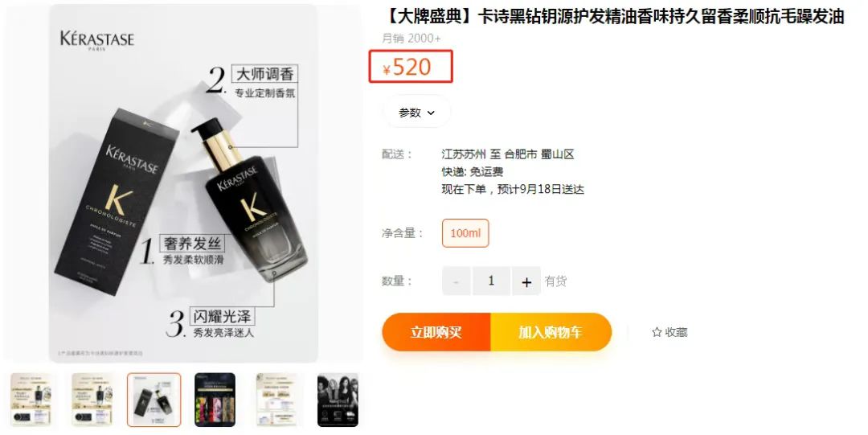View the black-and-white models thumbnail

click(x=338, y=400)
